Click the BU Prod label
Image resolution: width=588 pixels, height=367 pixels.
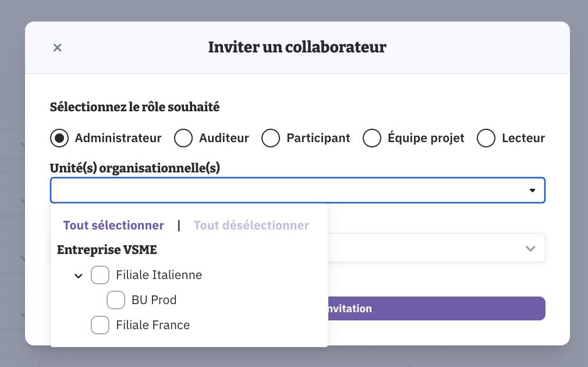[x=154, y=300]
